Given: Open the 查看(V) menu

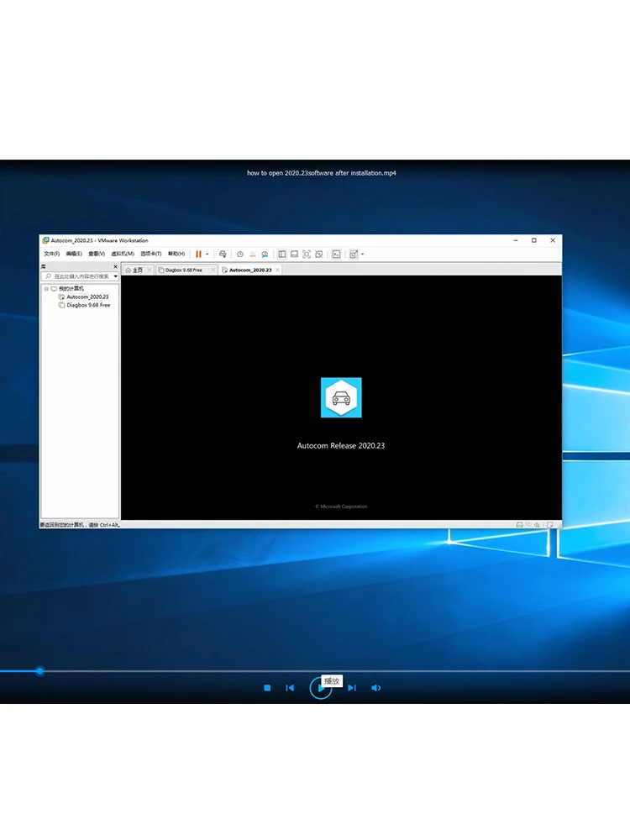Looking at the screenshot, I should (97, 254).
